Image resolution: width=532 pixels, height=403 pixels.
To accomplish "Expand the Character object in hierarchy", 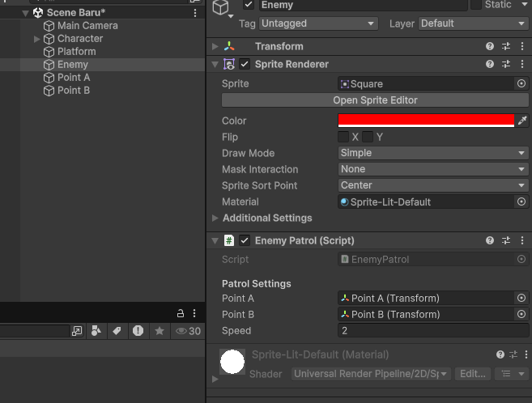I will (37, 39).
